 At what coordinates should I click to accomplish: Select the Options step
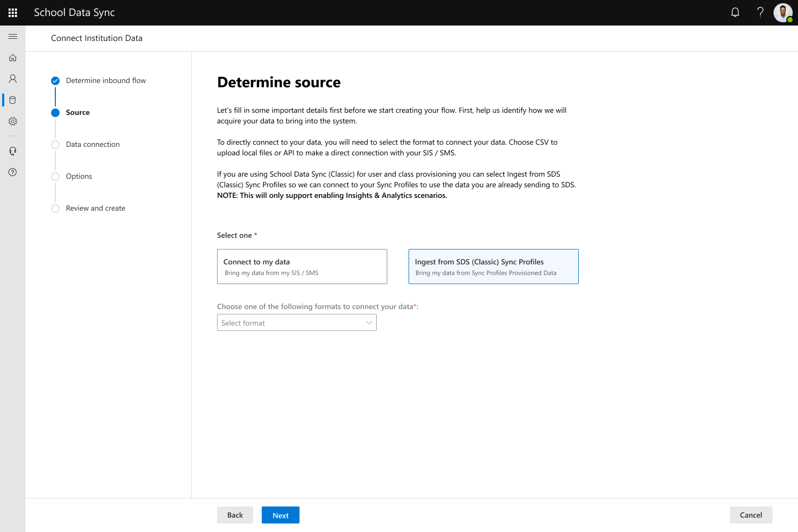[x=79, y=177]
